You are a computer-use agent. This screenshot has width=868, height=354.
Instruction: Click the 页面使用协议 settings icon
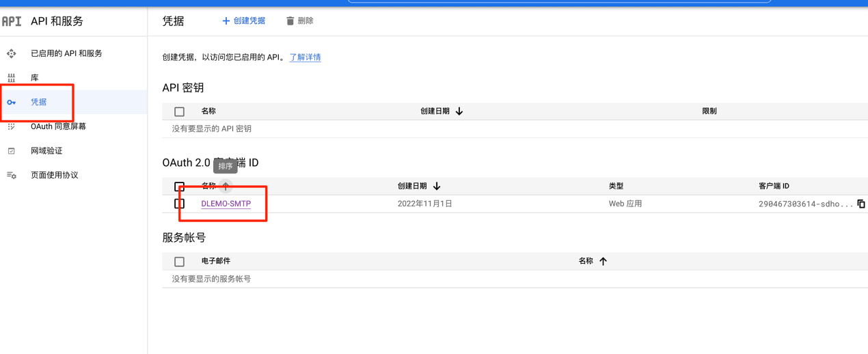tap(12, 176)
